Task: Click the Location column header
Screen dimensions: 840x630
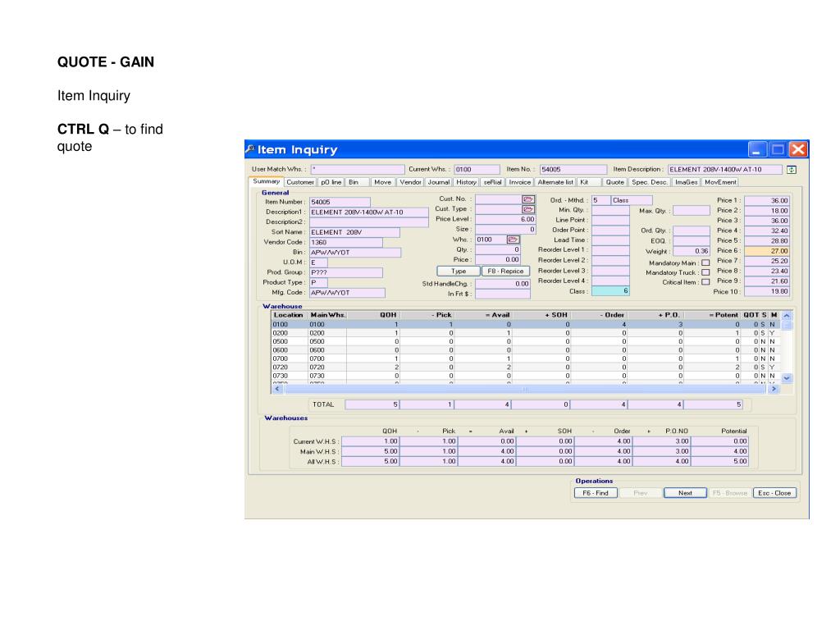Action: (x=288, y=315)
